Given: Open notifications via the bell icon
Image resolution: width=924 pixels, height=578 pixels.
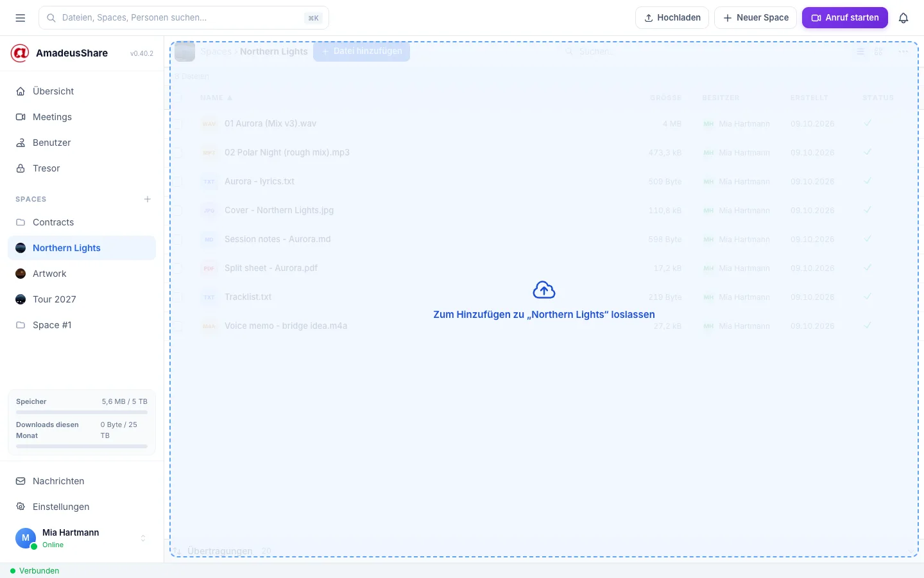Looking at the screenshot, I should tap(903, 18).
